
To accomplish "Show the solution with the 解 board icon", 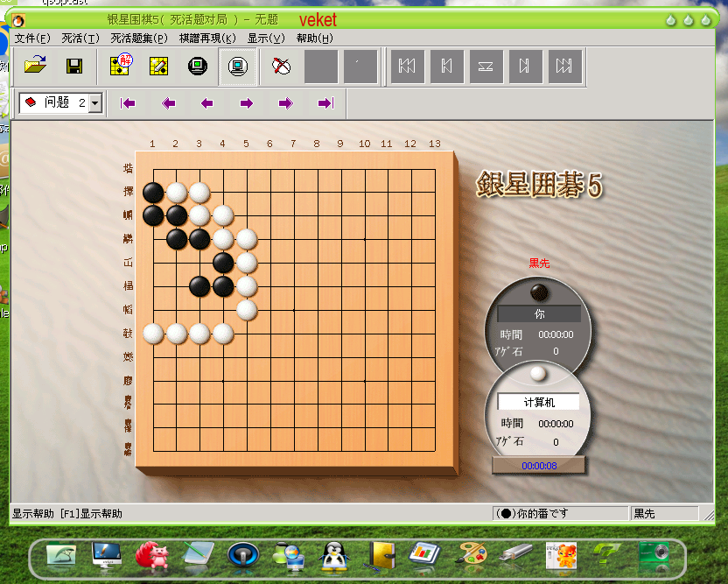I will tap(121, 66).
